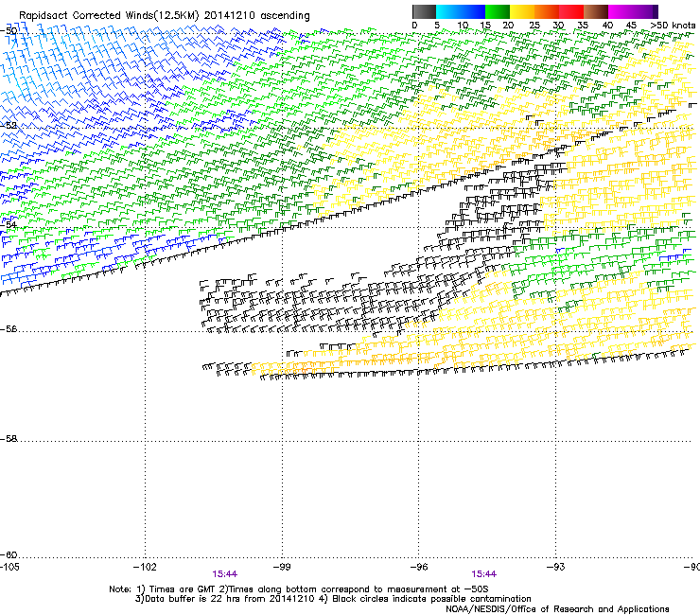Screen dimensions: 700x615
Task: Click the '25' legend scale number
Action: [x=534, y=26]
